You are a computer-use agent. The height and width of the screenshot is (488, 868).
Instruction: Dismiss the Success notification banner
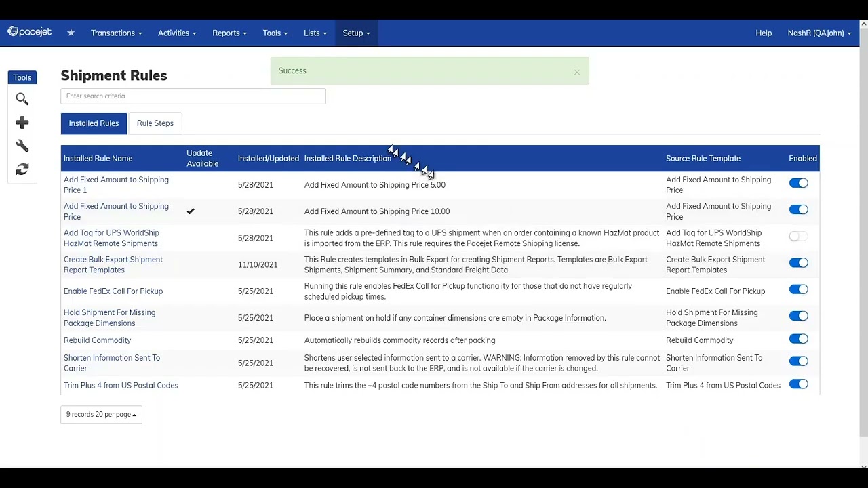[x=577, y=72]
